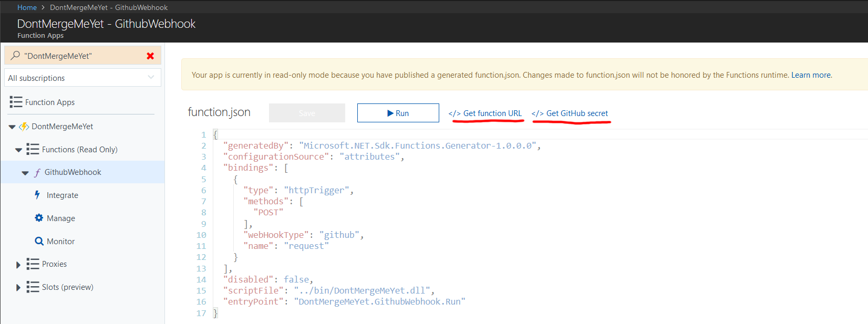
Task: Click Get function URL
Action: (492, 113)
